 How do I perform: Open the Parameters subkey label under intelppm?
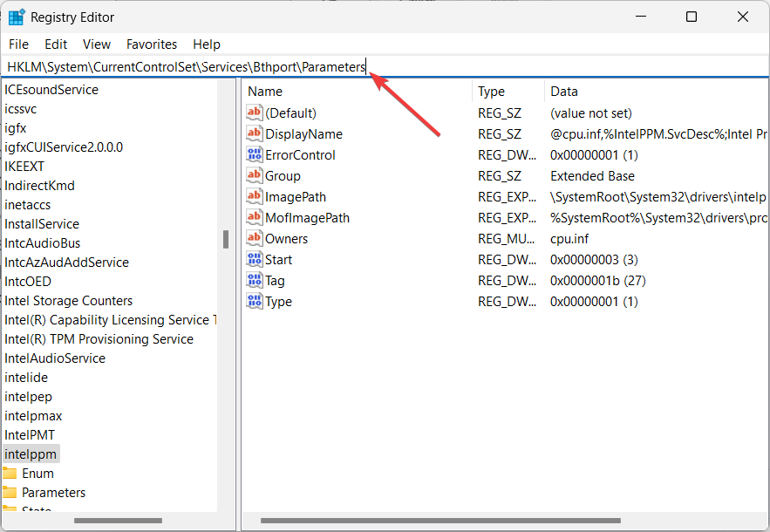(53, 492)
